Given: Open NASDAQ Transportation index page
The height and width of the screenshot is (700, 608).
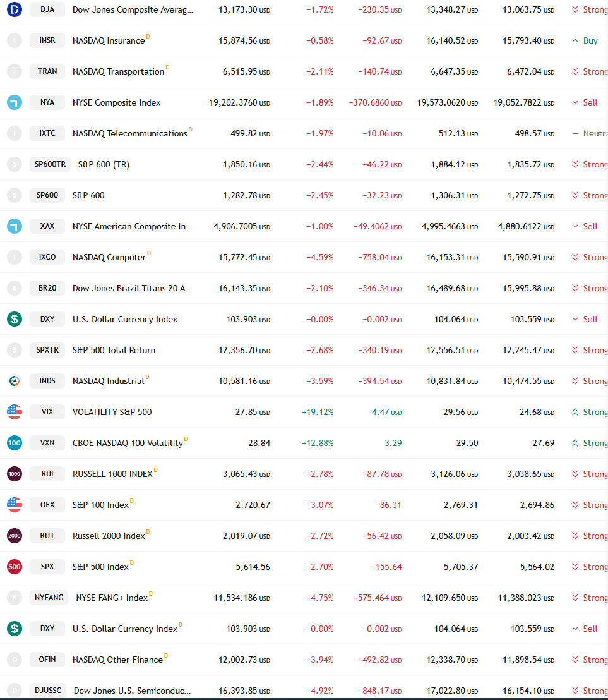Looking at the screenshot, I should [x=118, y=71].
